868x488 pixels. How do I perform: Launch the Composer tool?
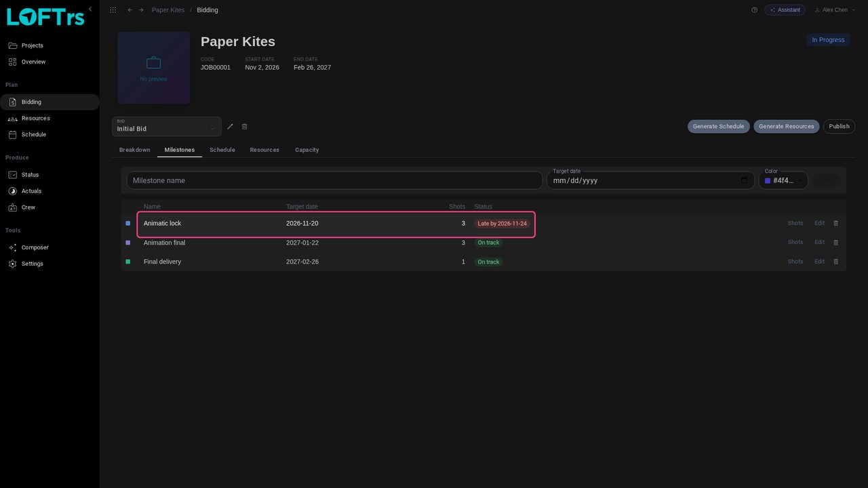tap(50, 247)
